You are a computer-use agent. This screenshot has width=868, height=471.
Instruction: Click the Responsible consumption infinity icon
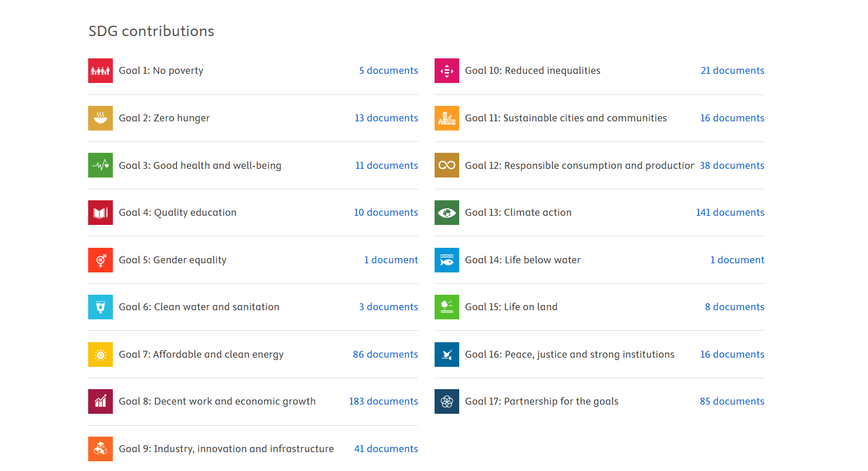(447, 165)
